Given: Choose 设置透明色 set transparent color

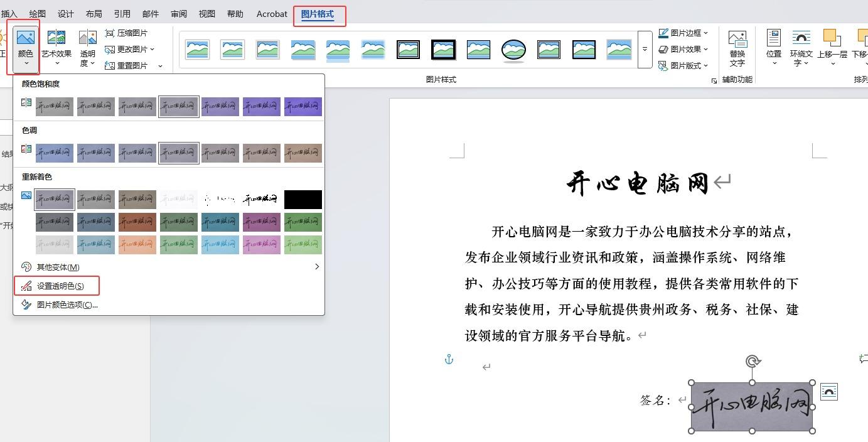Looking at the screenshot, I should pyautogui.click(x=60, y=286).
